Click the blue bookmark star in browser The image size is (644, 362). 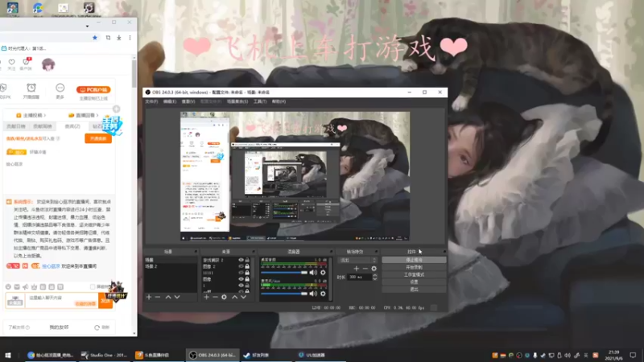pyautogui.click(x=95, y=37)
